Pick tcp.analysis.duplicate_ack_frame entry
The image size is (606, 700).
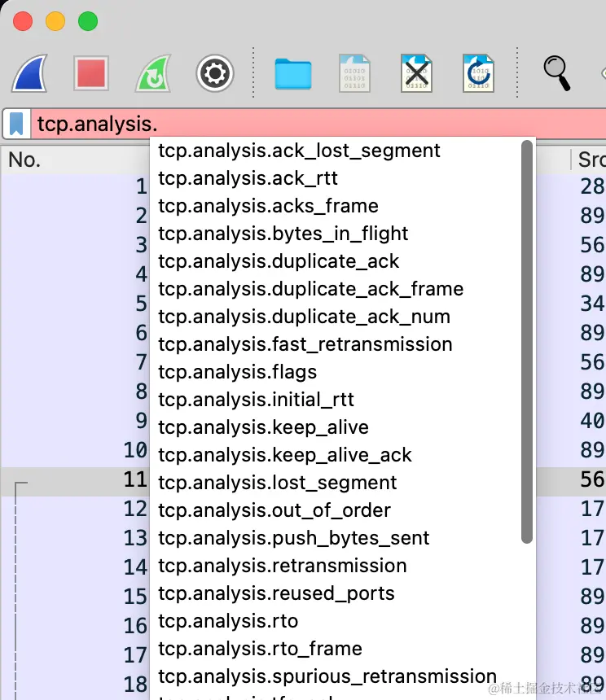tap(311, 289)
